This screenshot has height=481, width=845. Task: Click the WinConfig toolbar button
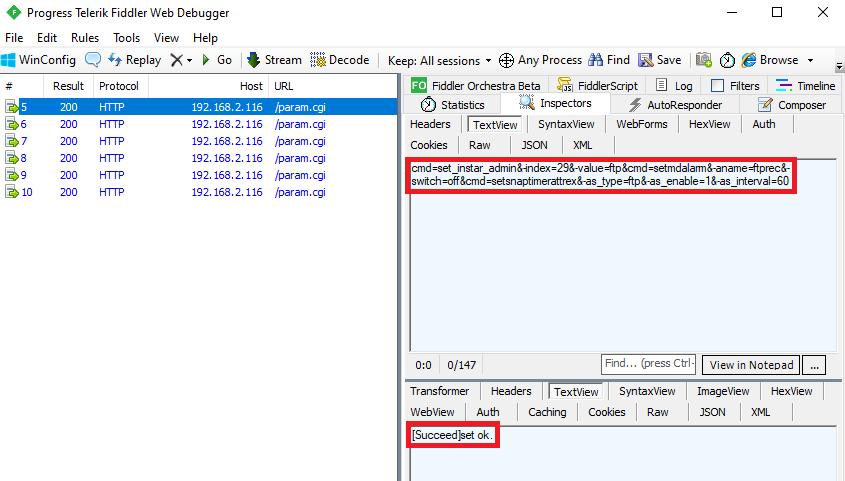(39, 60)
